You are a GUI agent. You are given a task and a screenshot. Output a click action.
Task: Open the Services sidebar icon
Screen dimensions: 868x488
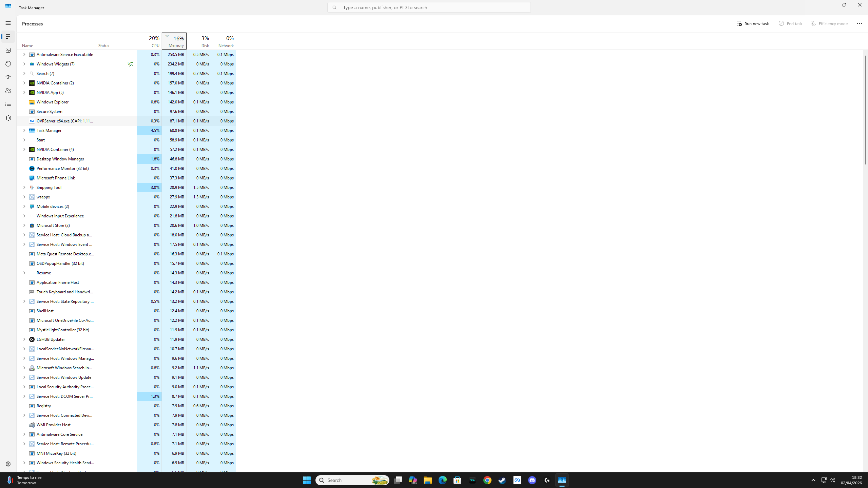(x=8, y=118)
